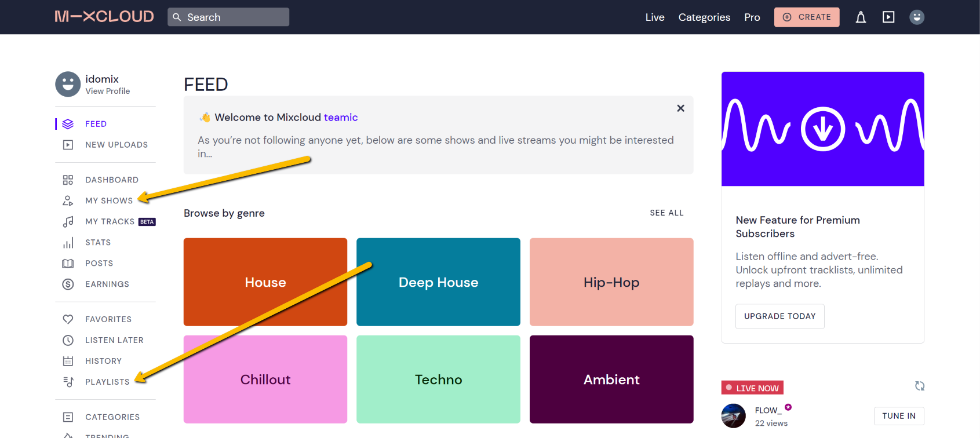980x438 pixels.
Task: Refresh the Live Now list
Action: pos(919,386)
